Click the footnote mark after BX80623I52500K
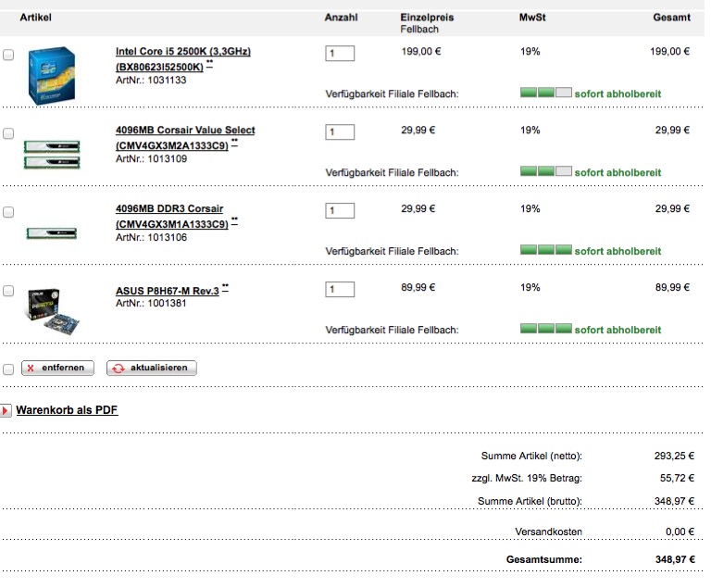711x588 pixels. pyautogui.click(x=209, y=65)
